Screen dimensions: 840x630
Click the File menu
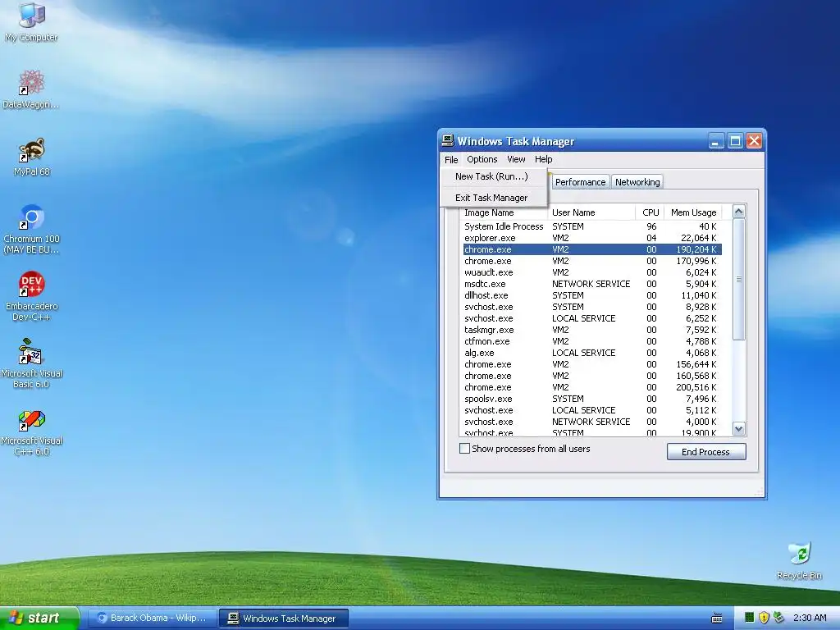point(451,160)
